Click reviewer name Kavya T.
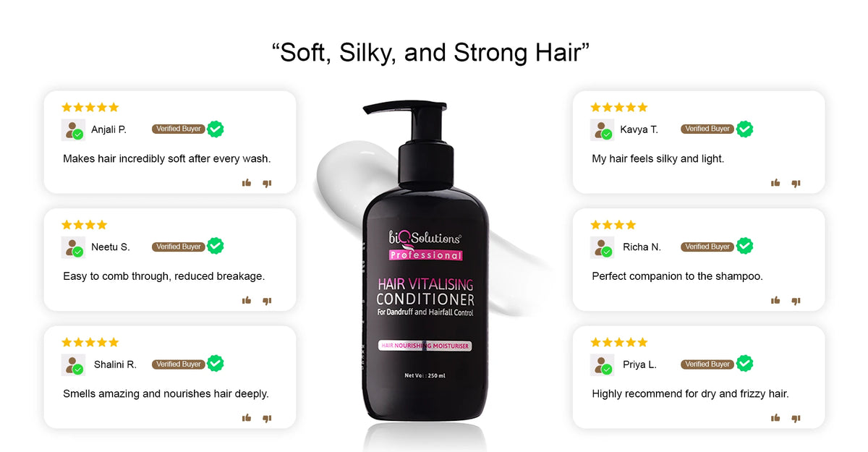Screen dimensions: 868x452 (639, 129)
